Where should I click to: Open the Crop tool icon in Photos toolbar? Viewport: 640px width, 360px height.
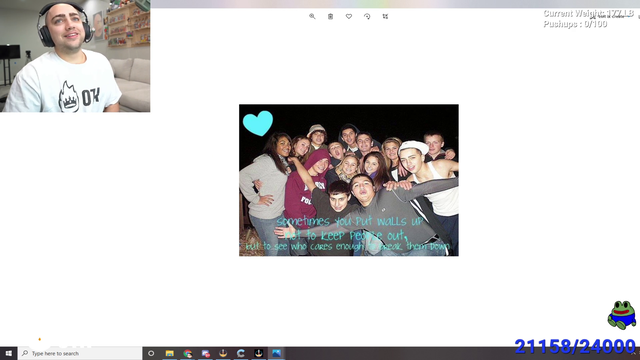click(385, 16)
